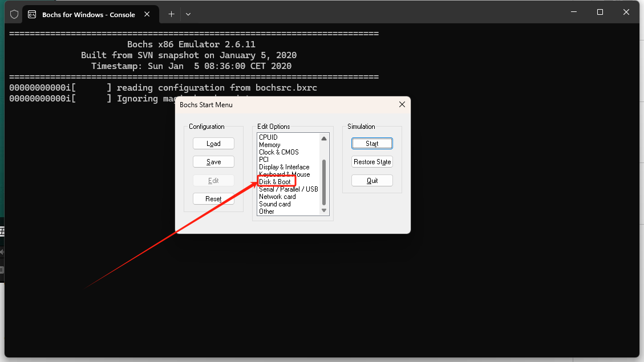Click the Edit Options scrollbar thumb
Image resolution: width=644 pixels, height=362 pixels.
pos(324,182)
